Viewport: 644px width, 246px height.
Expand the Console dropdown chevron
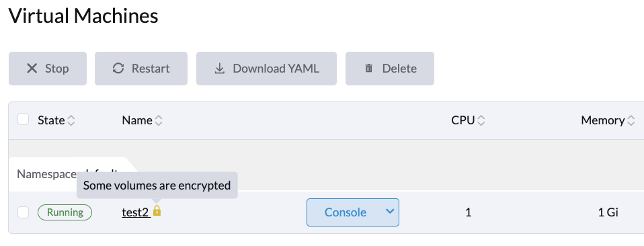390,212
